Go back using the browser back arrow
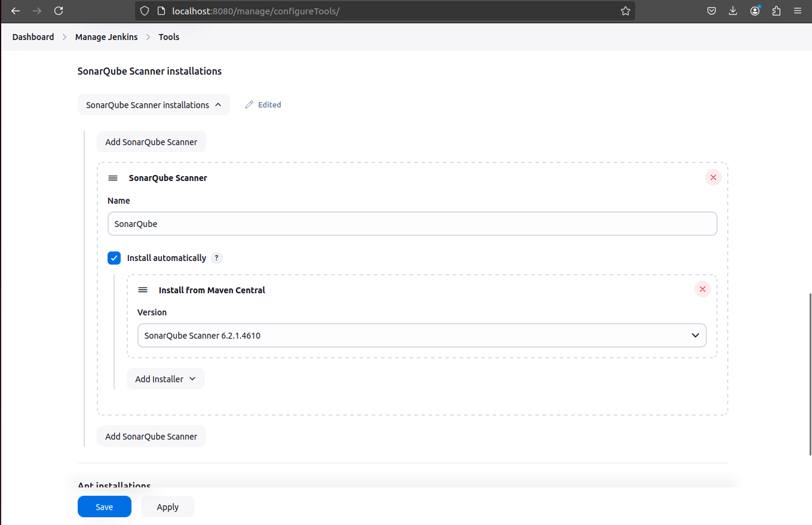Screen dimensions: 812x525 coord(16,11)
